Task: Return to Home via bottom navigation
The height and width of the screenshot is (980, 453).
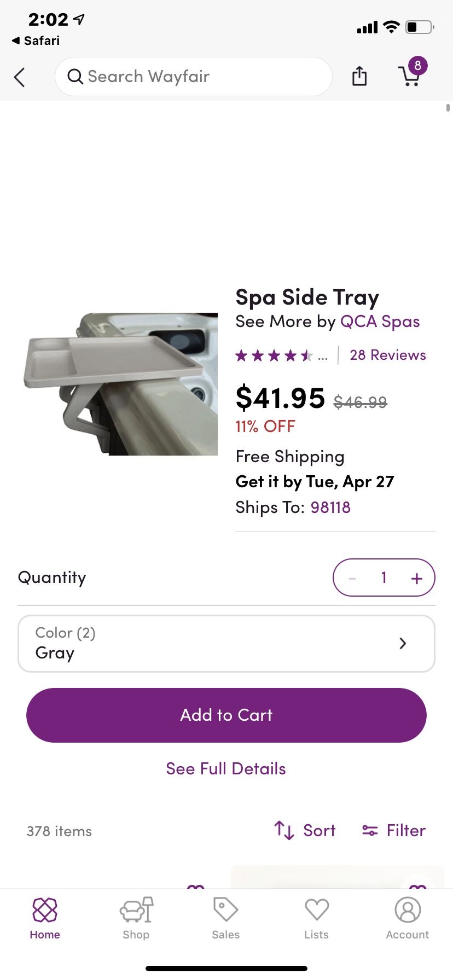Action: 44,919
